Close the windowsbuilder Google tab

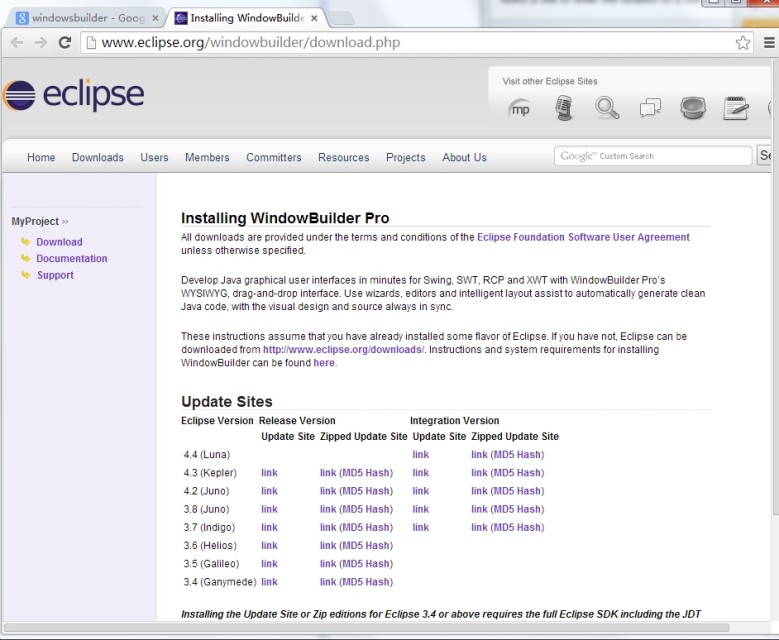[x=155, y=18]
